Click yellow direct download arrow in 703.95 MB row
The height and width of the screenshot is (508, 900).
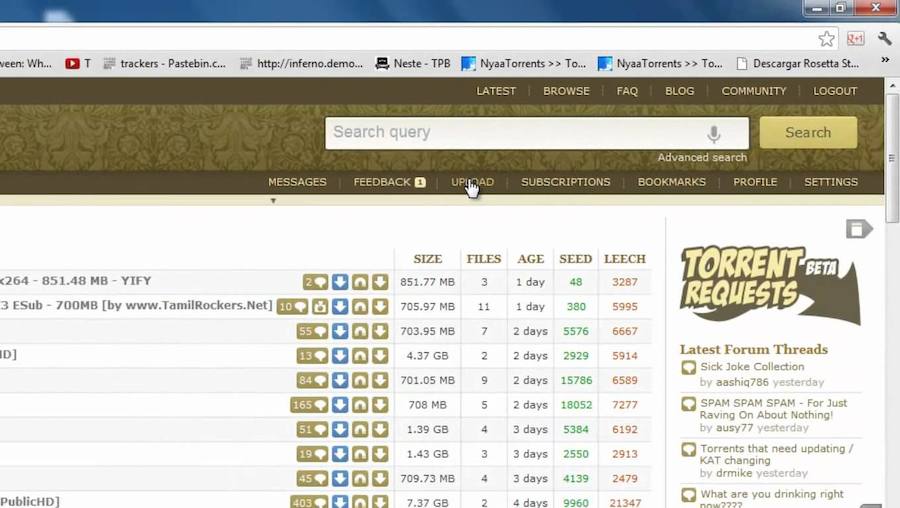pyautogui.click(x=380, y=331)
